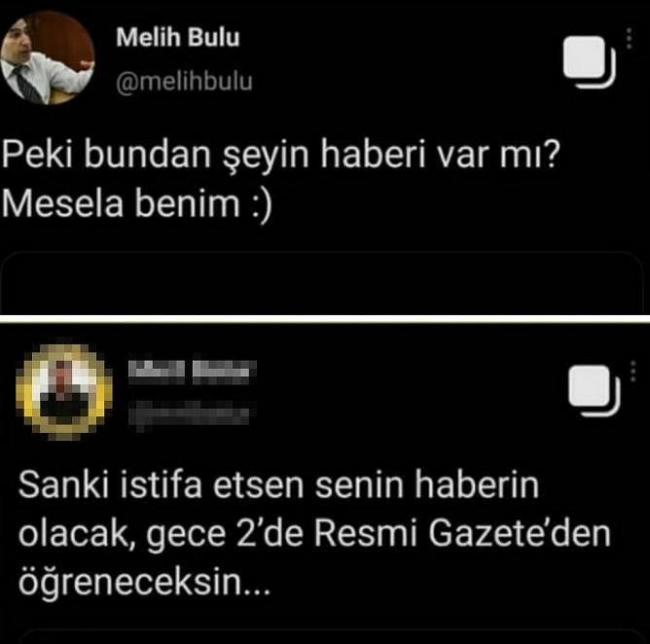Viewport: 650px width, 644px height.
Task: Tap stacked squares icon on Melih Bulu's tweet
Action: [589, 61]
